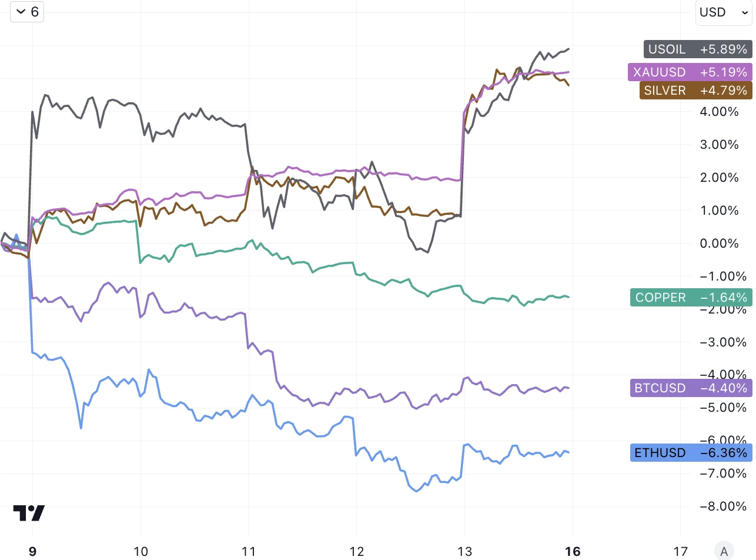Click the TradingView logo icon

point(29,513)
